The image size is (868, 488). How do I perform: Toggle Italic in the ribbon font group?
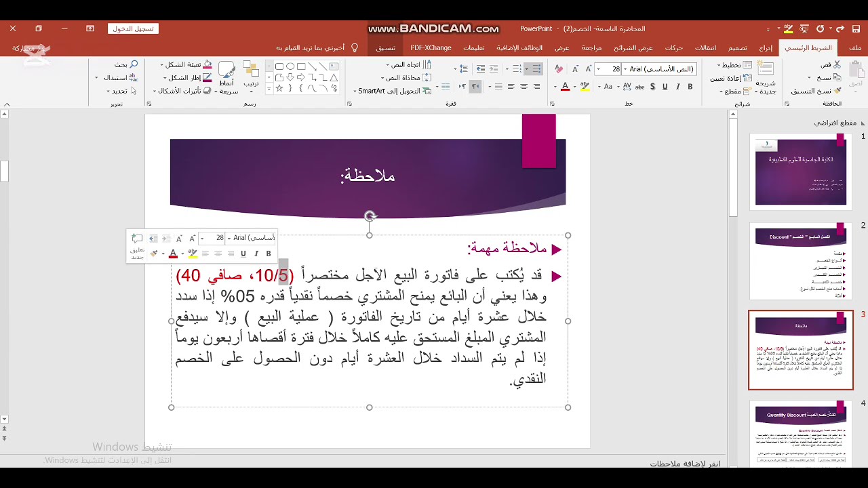click(677, 87)
